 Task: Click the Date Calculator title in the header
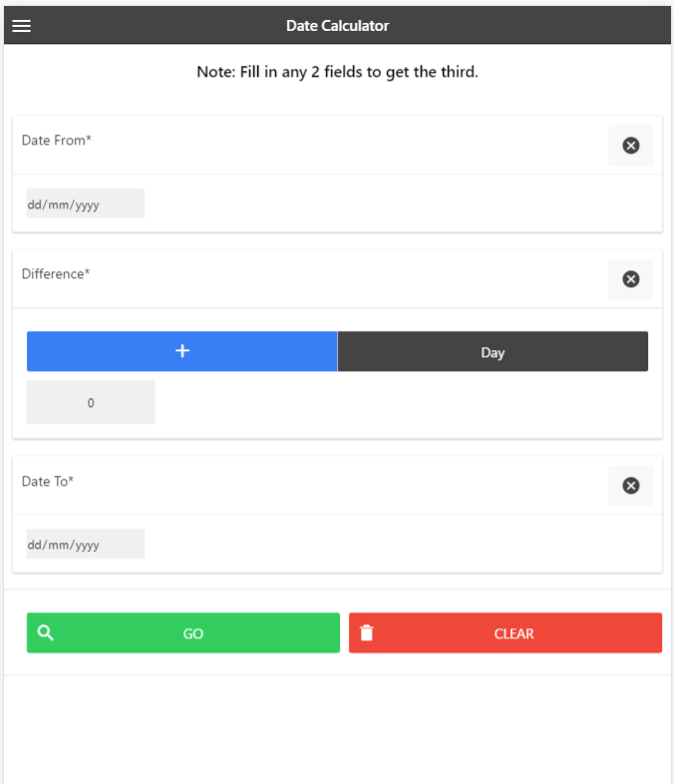pyautogui.click(x=337, y=26)
